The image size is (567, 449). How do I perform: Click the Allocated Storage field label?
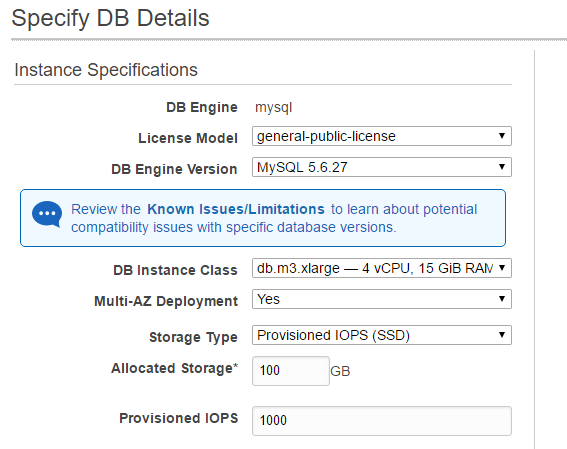(x=174, y=368)
